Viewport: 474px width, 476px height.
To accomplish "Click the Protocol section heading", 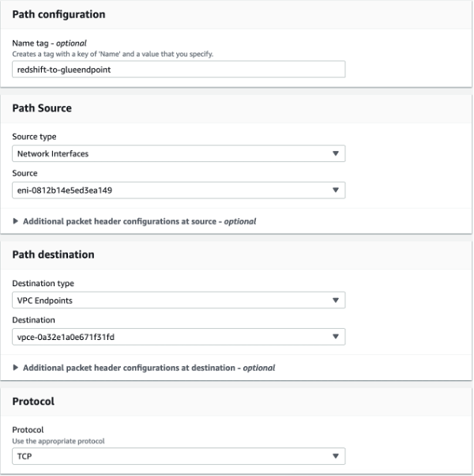I will [33, 401].
